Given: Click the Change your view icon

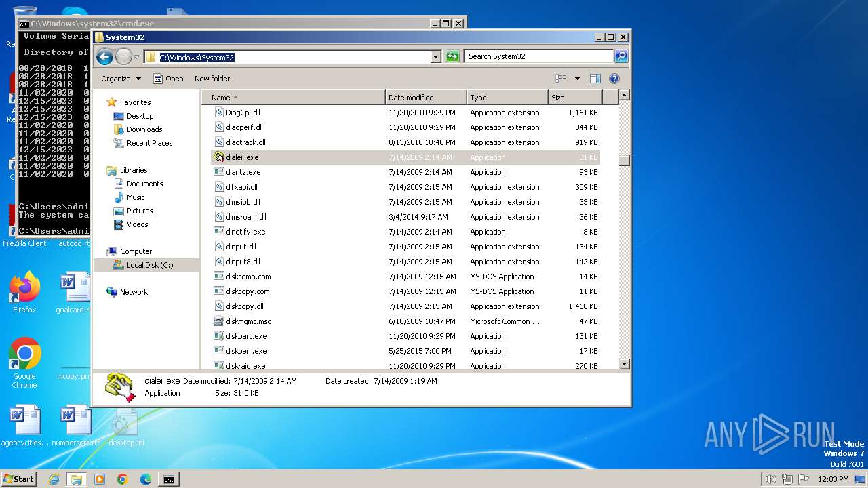Looking at the screenshot, I should [x=561, y=79].
